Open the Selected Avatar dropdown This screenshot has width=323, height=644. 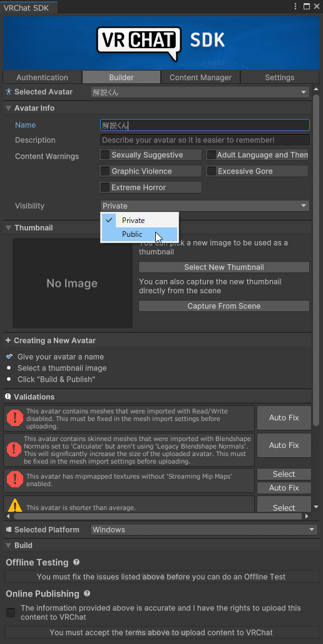tap(200, 92)
